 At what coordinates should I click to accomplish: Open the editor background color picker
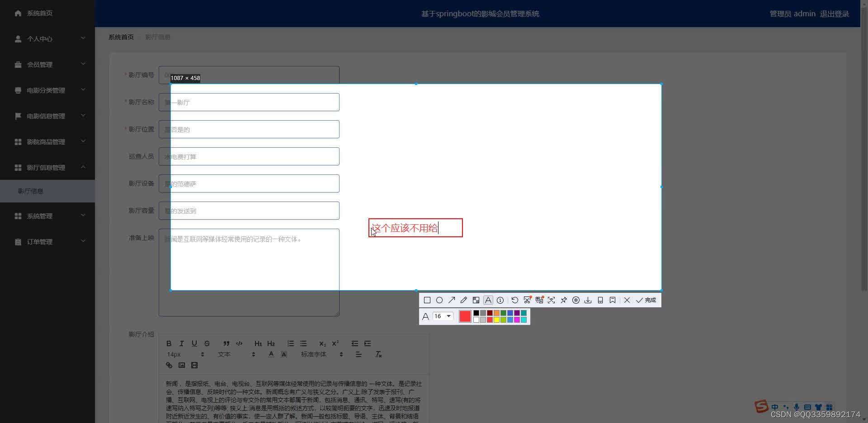click(283, 354)
